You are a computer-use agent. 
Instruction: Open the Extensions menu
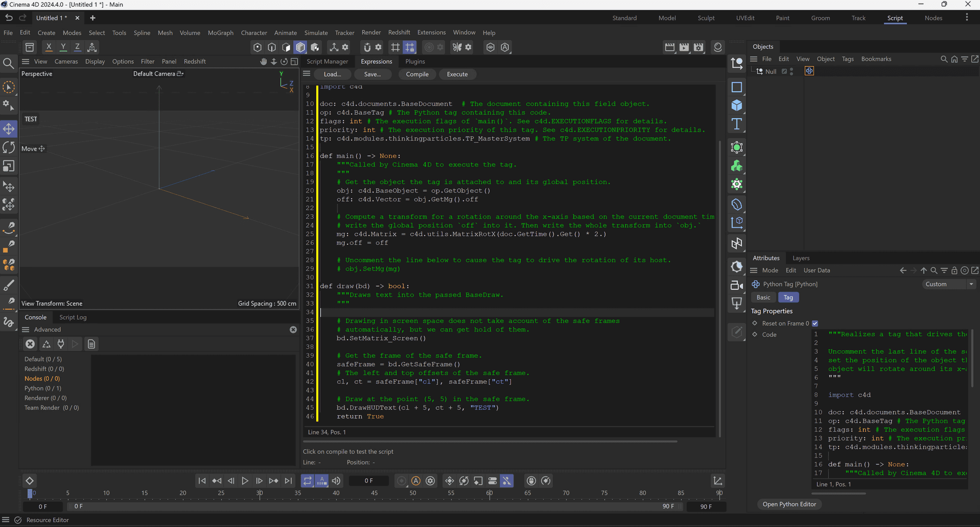(431, 33)
